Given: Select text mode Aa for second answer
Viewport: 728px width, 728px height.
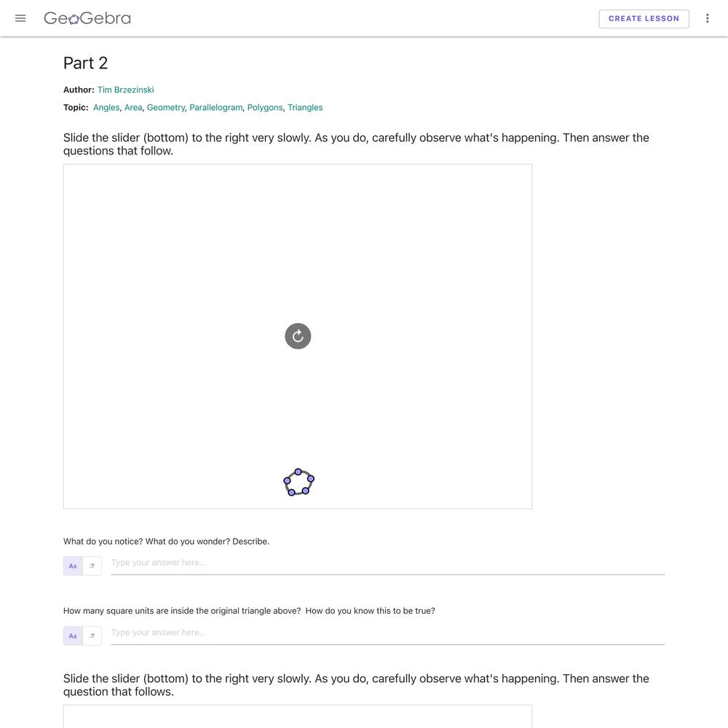Looking at the screenshot, I should coord(73,636).
